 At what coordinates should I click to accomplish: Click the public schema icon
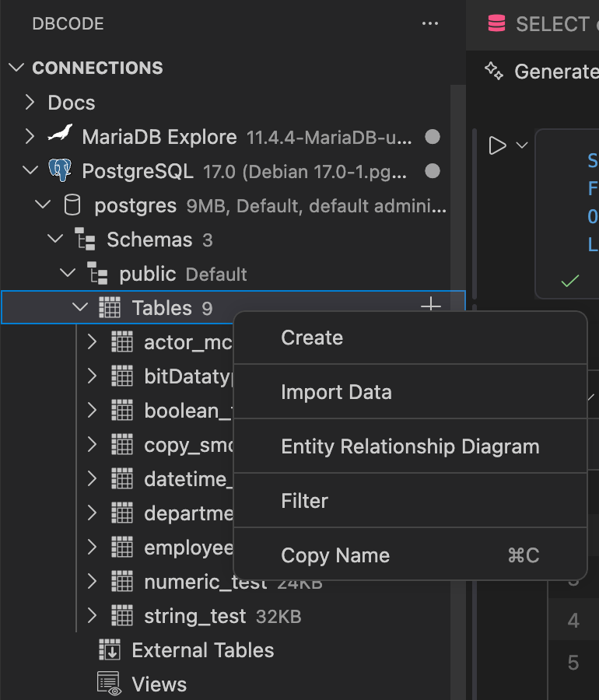point(97,273)
